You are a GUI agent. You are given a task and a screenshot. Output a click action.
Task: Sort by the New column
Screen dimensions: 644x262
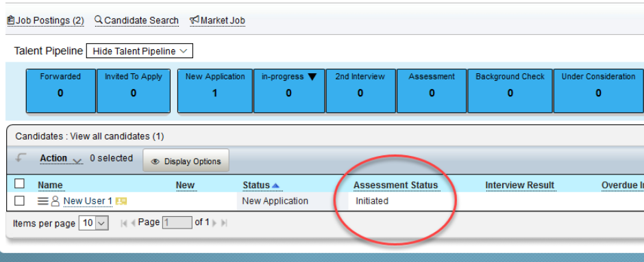[185, 185]
